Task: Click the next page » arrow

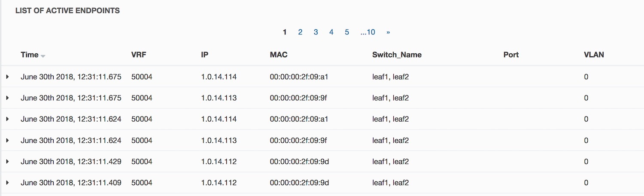Action: pos(388,32)
